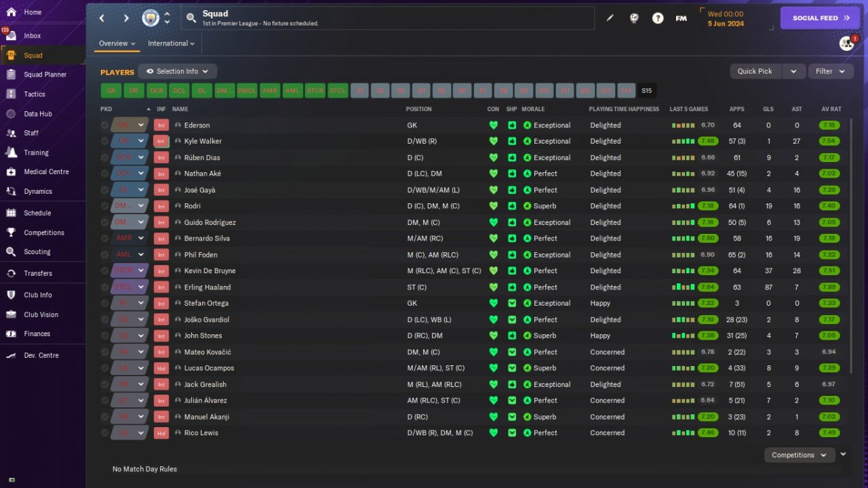Open Ederson's picked position dropdown
This screenshot has width=868, height=488.
click(x=130, y=125)
